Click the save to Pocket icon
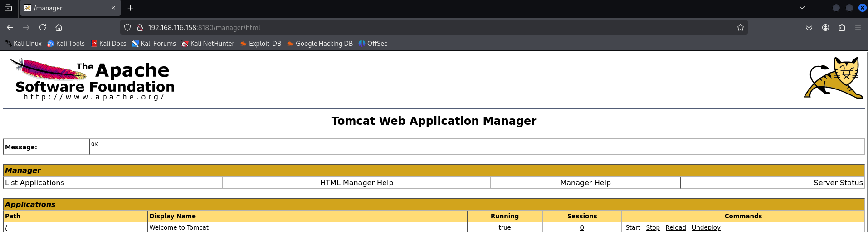Viewport: 868px width, 232px height. pos(809,27)
